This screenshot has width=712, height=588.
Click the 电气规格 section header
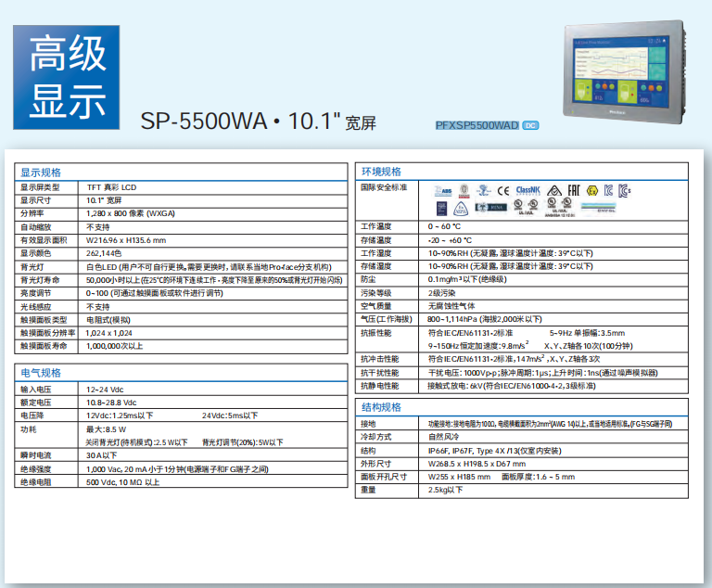pyautogui.click(x=41, y=373)
